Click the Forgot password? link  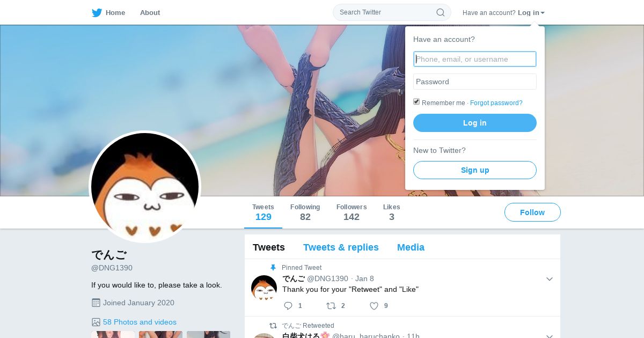[x=496, y=103]
